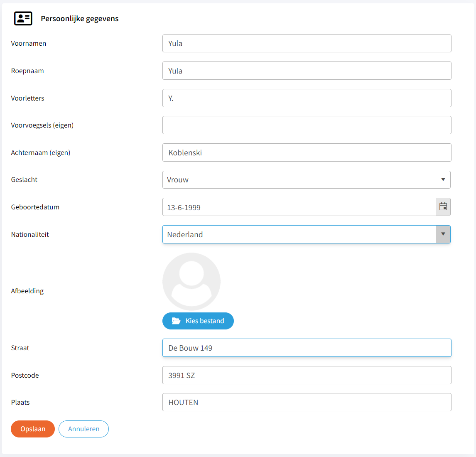Click the Persoonlijke gegevens heading text
Viewport: 476px width, 457px height.
[x=80, y=19]
